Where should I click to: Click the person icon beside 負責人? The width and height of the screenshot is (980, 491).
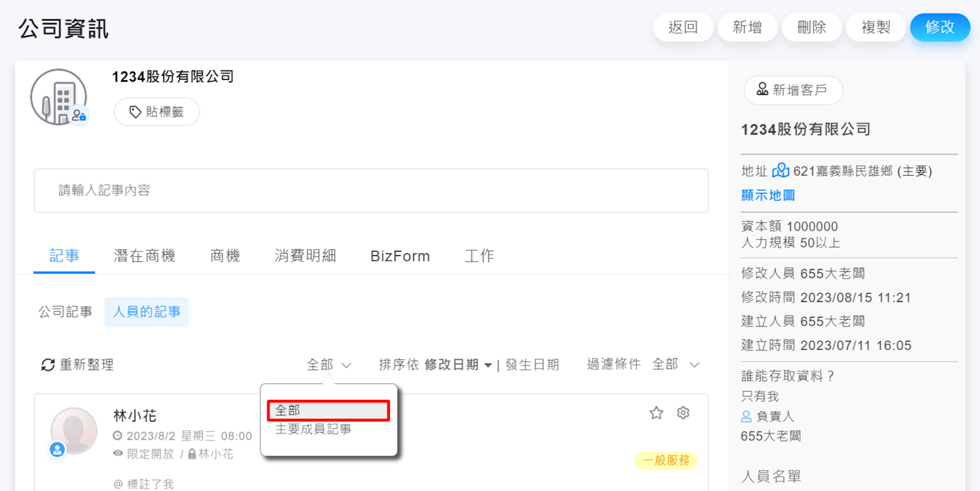click(x=746, y=417)
